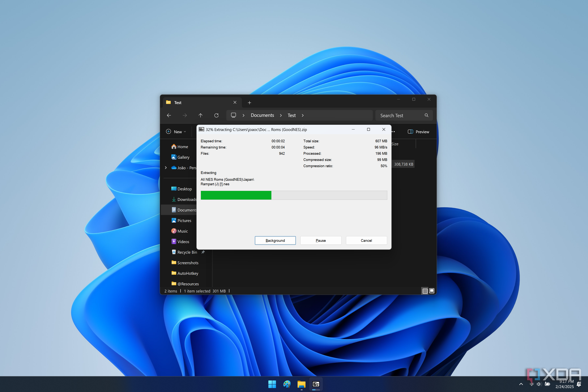Viewport: 588px width, 392px height.
Task: Go up one folder level
Action: point(200,115)
